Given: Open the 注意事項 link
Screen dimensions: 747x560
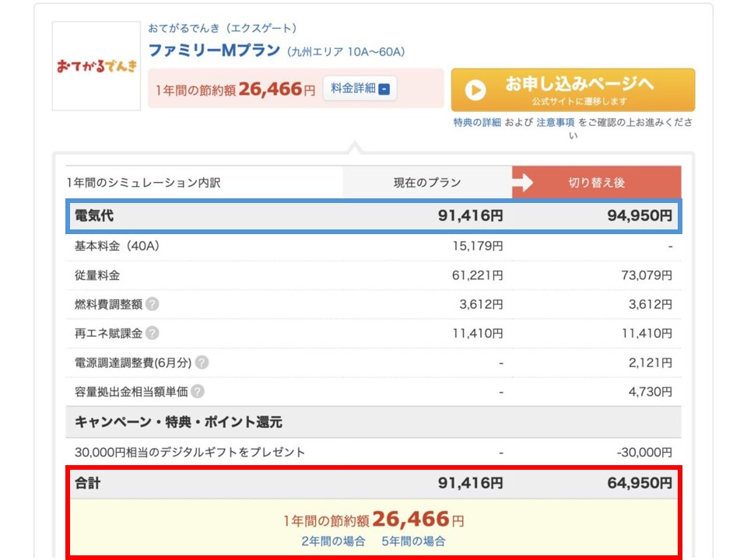Looking at the screenshot, I should [x=556, y=123].
